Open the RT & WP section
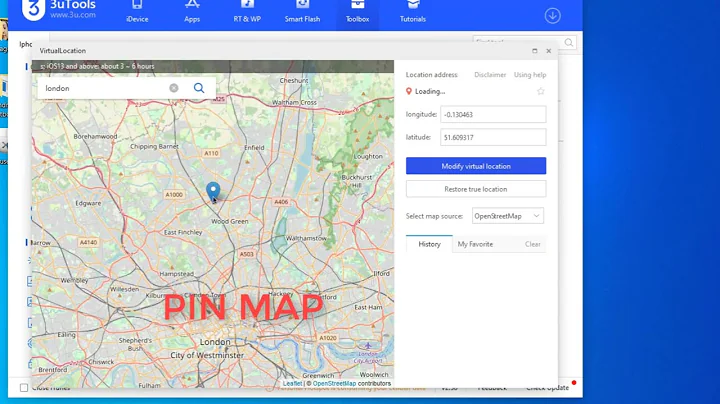Screen dimensions: 720x404 click(247, 13)
